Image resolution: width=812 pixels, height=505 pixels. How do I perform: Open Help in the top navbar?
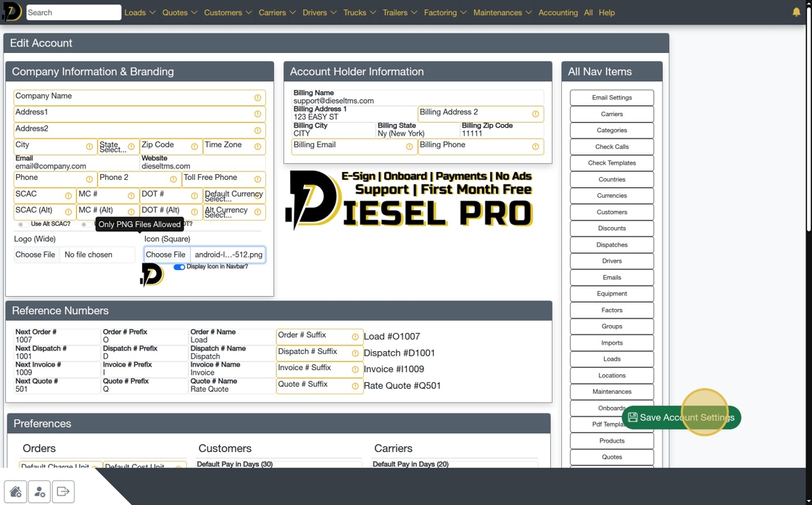coord(606,12)
